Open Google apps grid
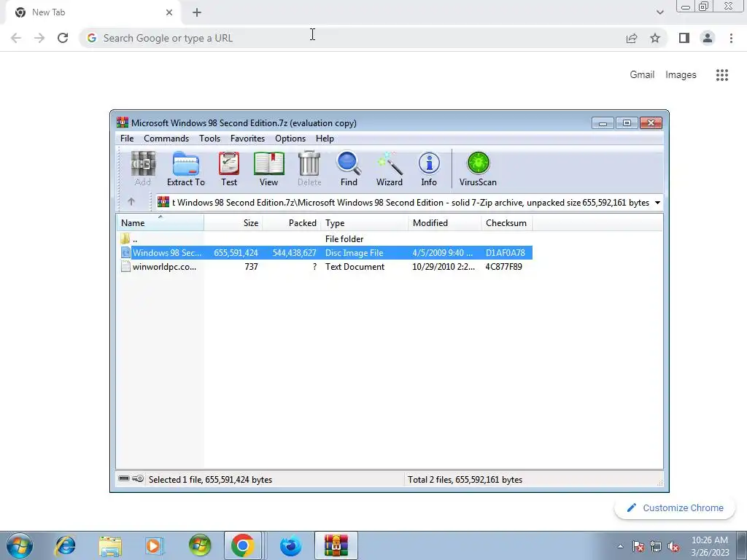Screen dimensions: 747x560 pyautogui.click(x=722, y=75)
